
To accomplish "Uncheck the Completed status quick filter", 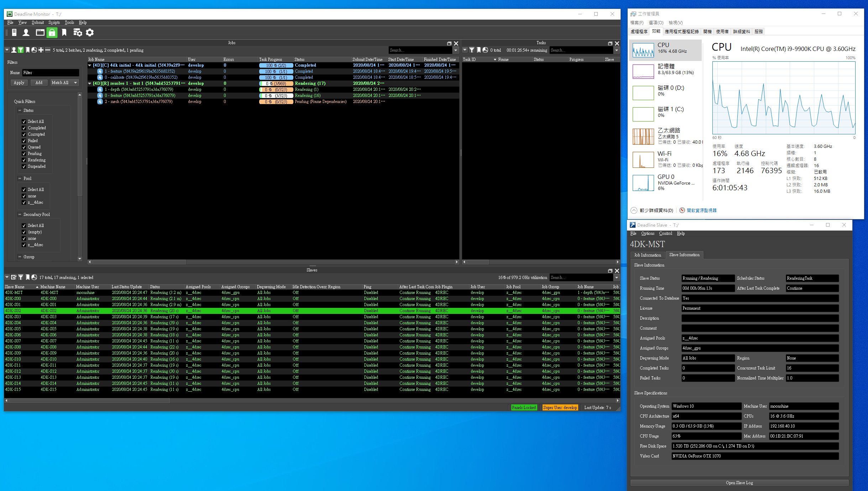I will (24, 128).
